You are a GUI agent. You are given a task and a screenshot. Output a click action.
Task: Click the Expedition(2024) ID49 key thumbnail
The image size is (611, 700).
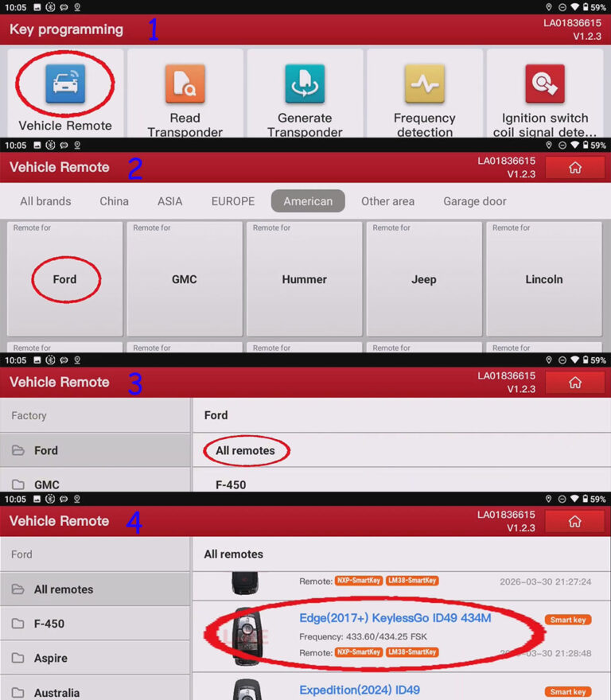[247, 690]
